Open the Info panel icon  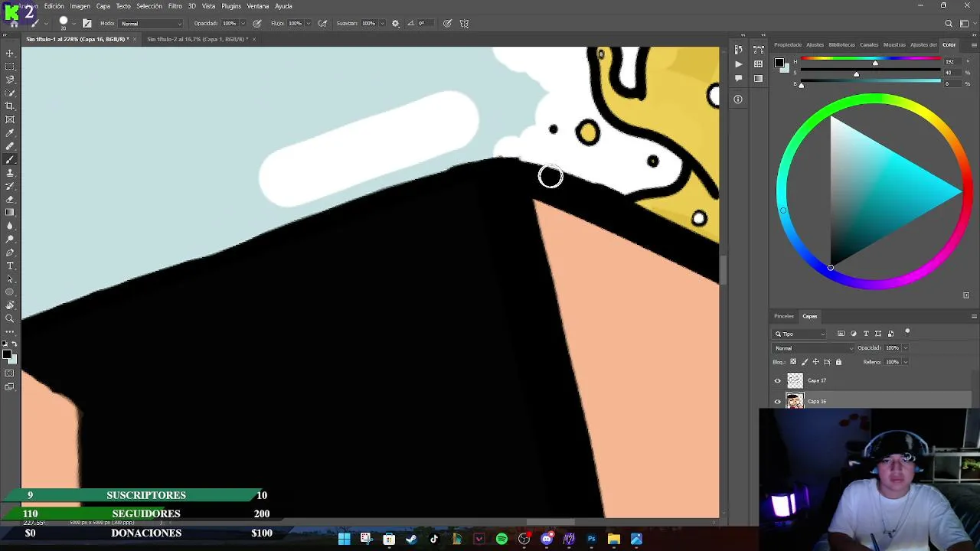tap(738, 99)
